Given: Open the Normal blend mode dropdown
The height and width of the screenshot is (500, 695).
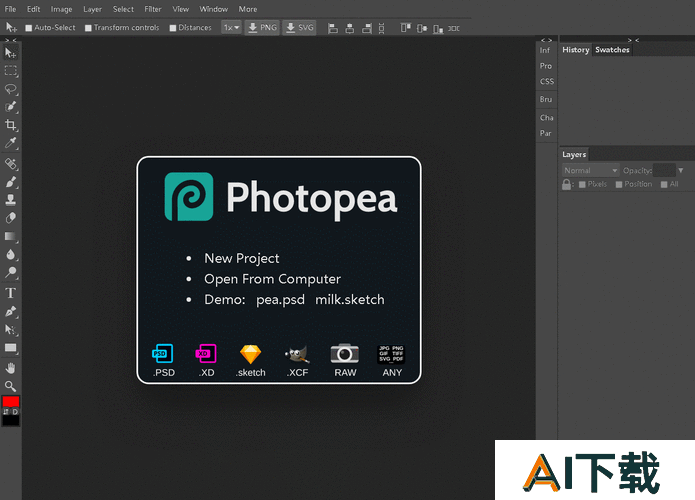Looking at the screenshot, I should [591, 170].
